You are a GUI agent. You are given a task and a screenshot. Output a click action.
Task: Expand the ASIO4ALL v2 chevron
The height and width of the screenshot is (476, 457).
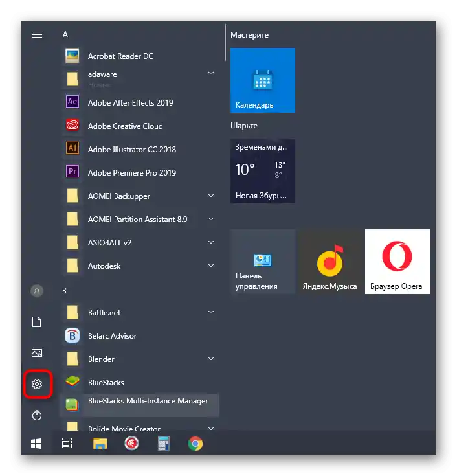[211, 242]
